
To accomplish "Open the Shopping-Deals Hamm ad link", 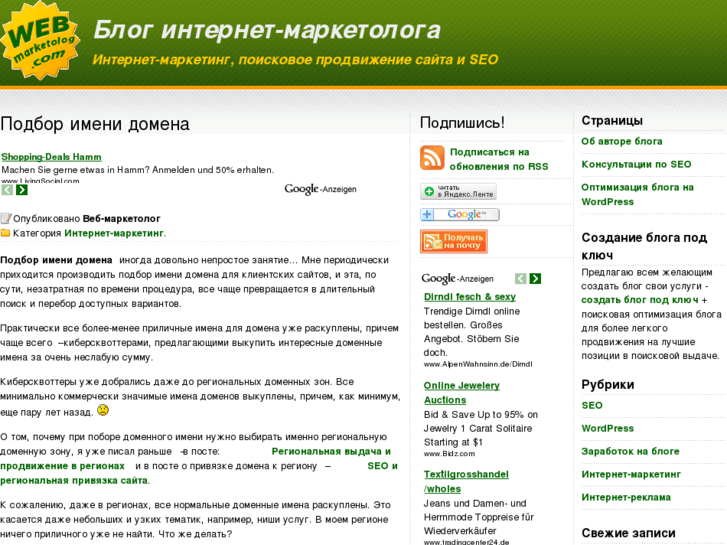I will (x=51, y=157).
